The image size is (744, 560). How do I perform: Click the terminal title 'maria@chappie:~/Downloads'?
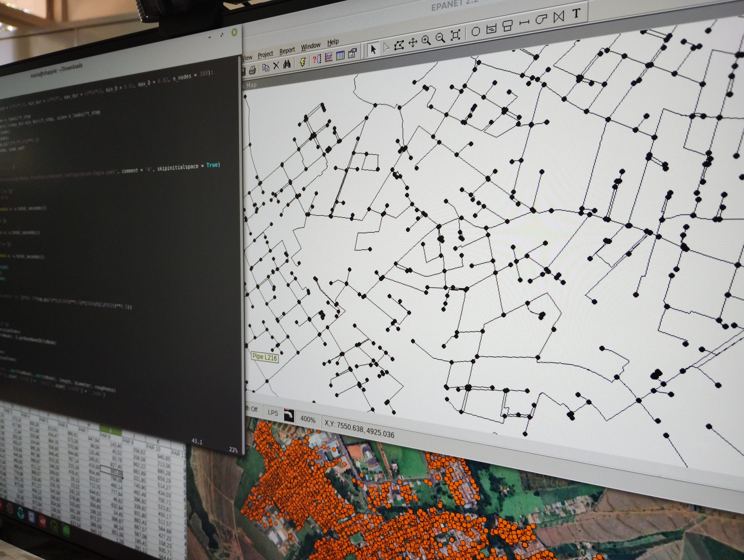(x=57, y=71)
